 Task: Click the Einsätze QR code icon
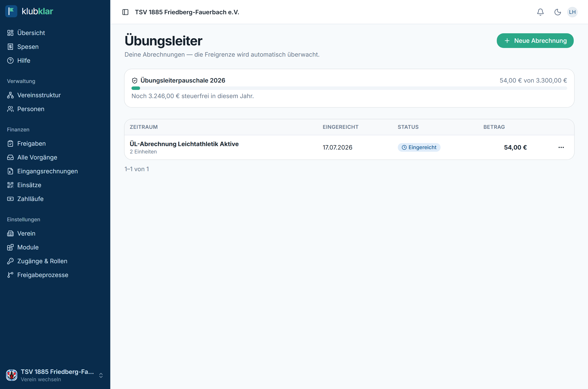tap(10, 185)
